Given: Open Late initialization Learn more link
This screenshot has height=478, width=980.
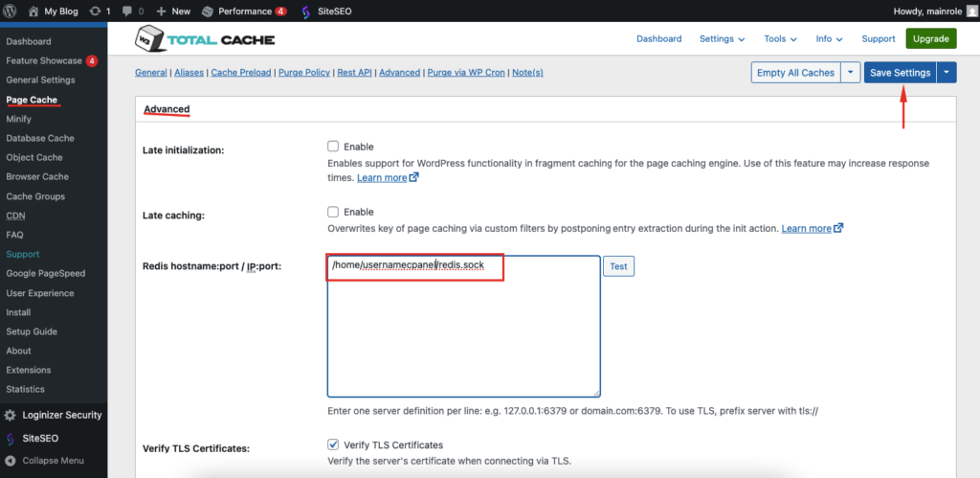Looking at the screenshot, I should [x=388, y=177].
